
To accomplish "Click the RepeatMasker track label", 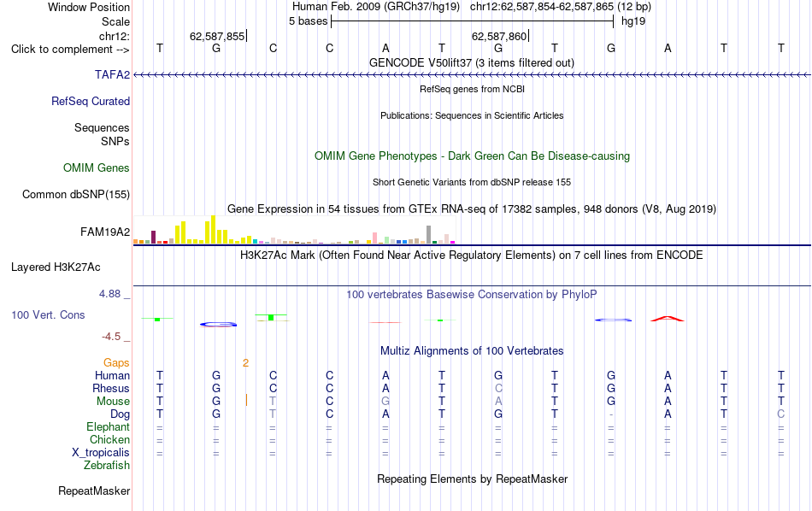I will point(94,490).
